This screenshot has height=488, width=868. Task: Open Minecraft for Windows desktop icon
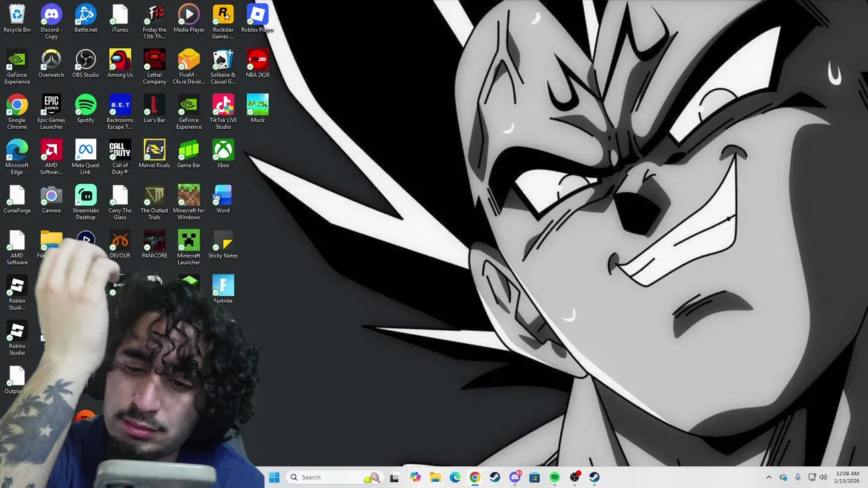[189, 203]
